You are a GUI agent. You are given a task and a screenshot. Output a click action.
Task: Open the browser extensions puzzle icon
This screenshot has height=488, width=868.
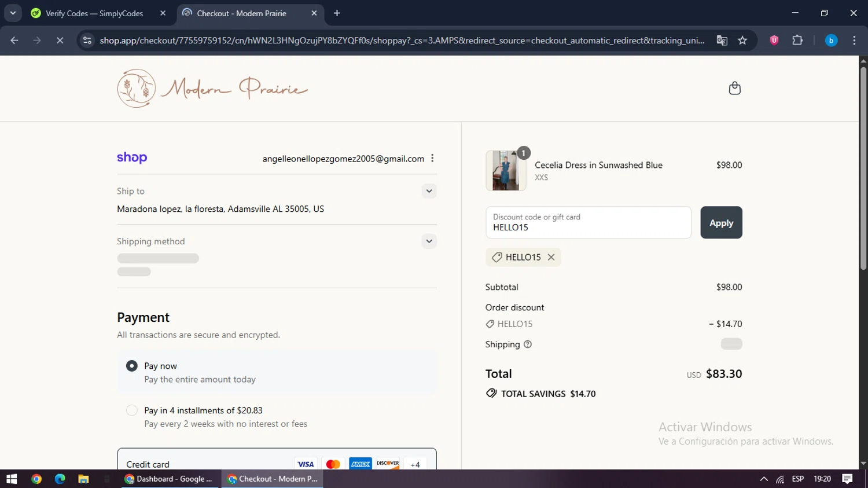797,40
